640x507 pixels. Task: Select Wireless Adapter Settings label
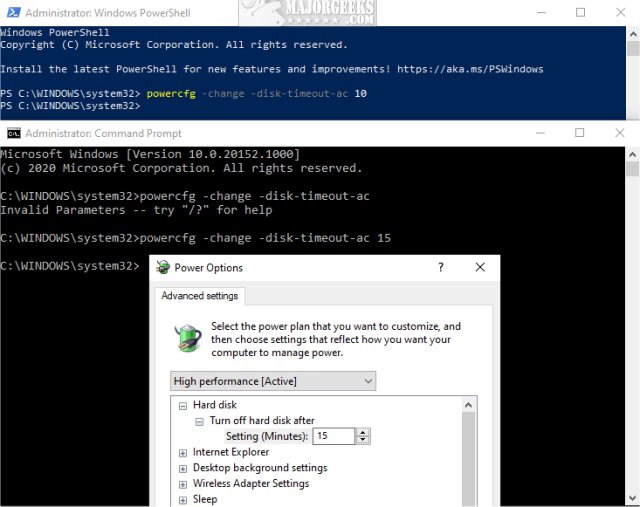tap(251, 483)
